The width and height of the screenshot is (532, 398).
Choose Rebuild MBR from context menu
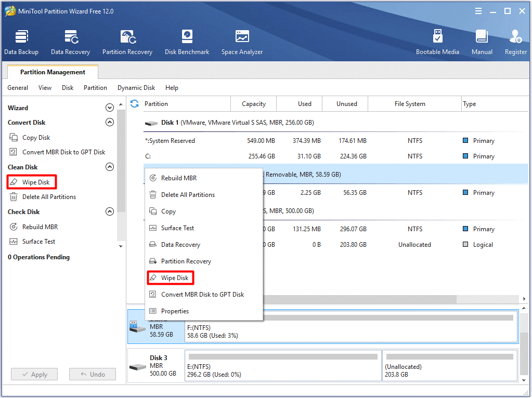(203, 178)
